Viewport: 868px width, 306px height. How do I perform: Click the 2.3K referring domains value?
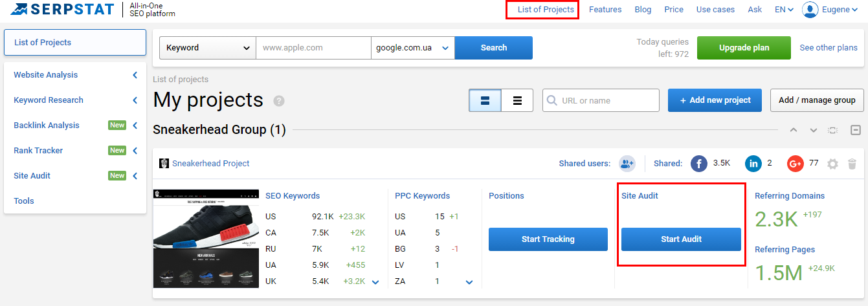click(x=776, y=219)
